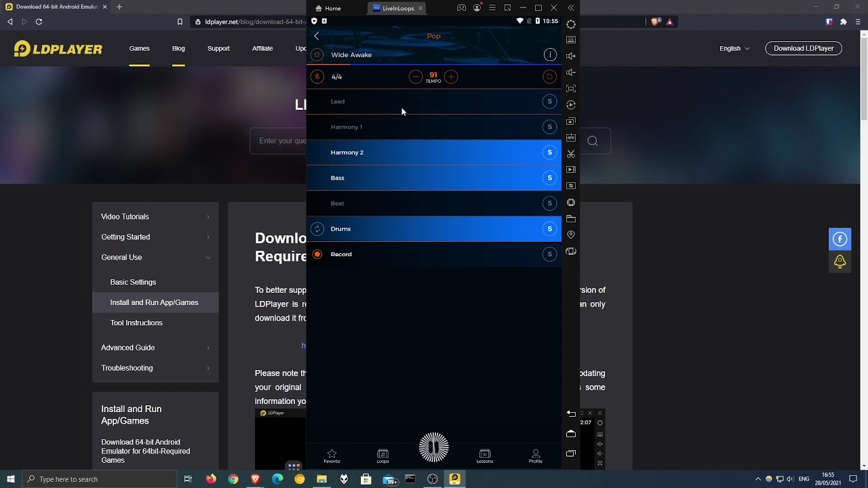Open the operation recorder in LDPlayer sidebar

click(x=571, y=105)
